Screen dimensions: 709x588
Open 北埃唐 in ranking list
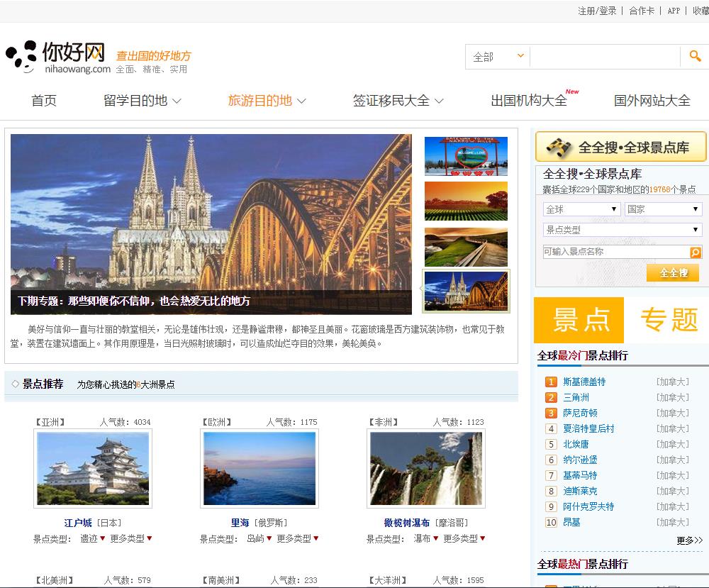(576, 444)
